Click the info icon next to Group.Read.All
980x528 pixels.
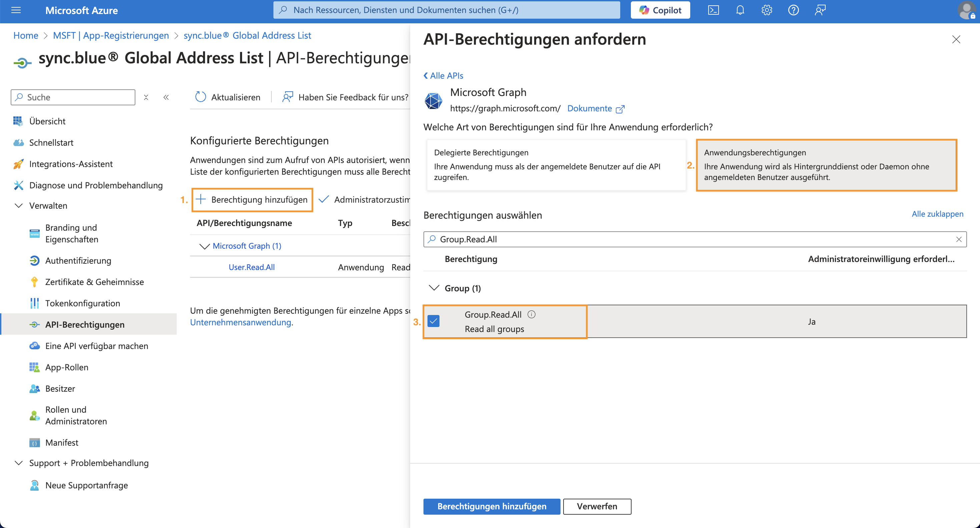(532, 314)
